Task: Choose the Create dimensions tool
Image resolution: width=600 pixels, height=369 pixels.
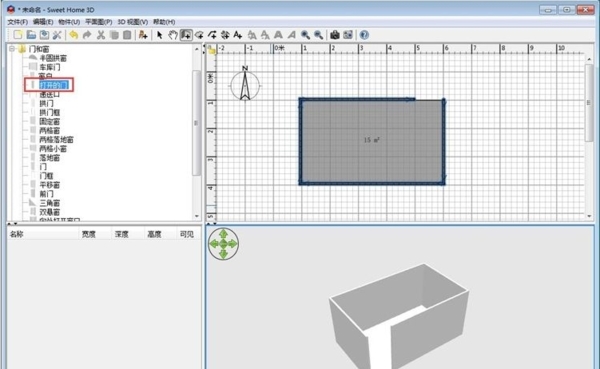Action: (x=225, y=35)
